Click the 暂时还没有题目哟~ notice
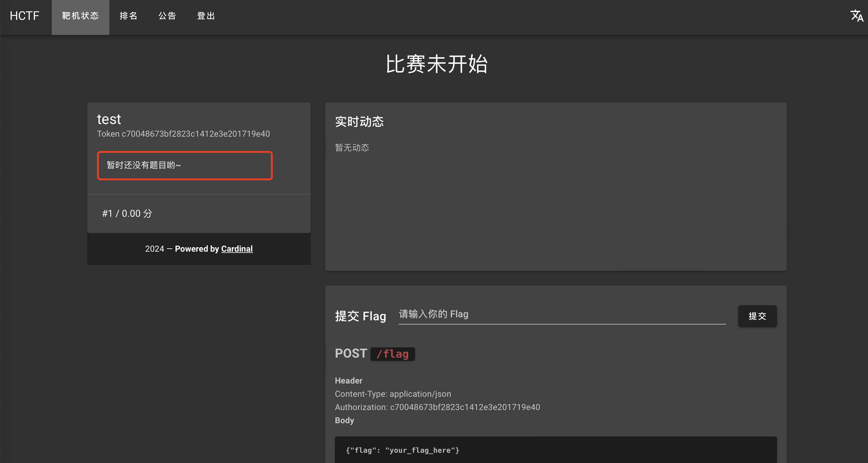The image size is (868, 463). (185, 165)
